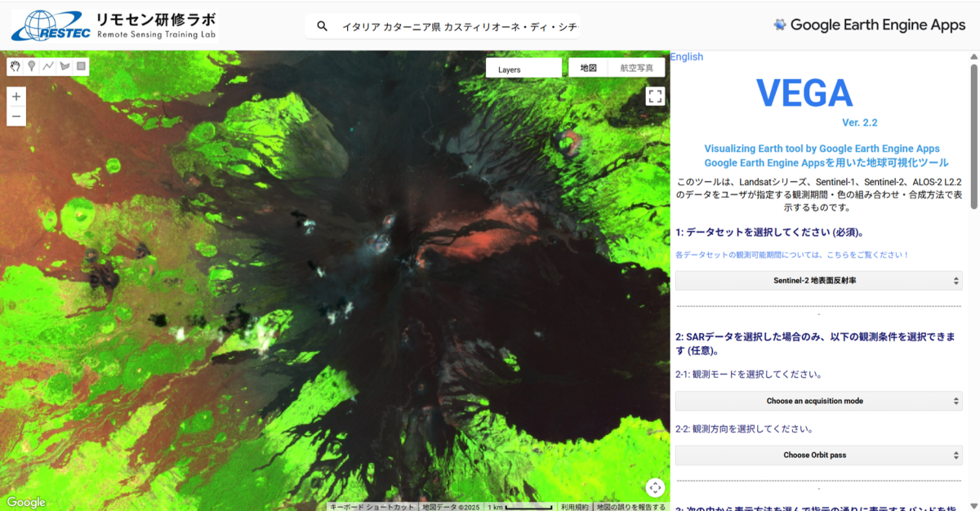This screenshot has width=980, height=511.
Task: Select the draw rectangle tool
Action: (x=81, y=66)
